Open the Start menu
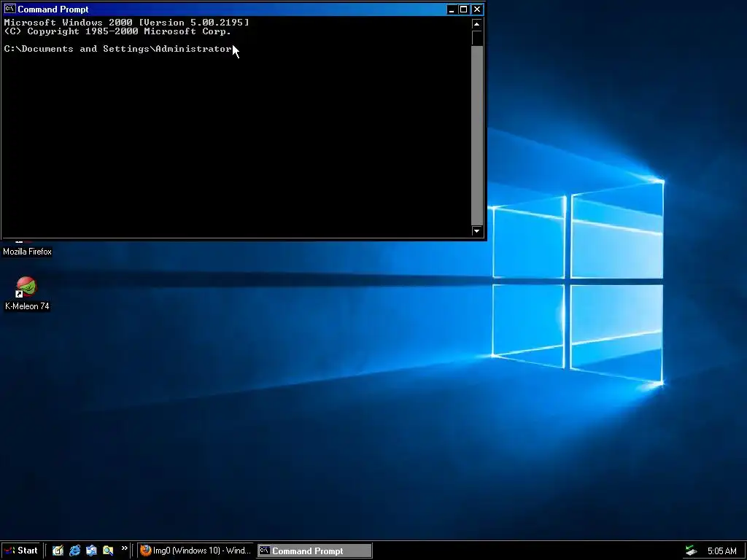Viewport: 747px width, 560px height. click(20, 551)
